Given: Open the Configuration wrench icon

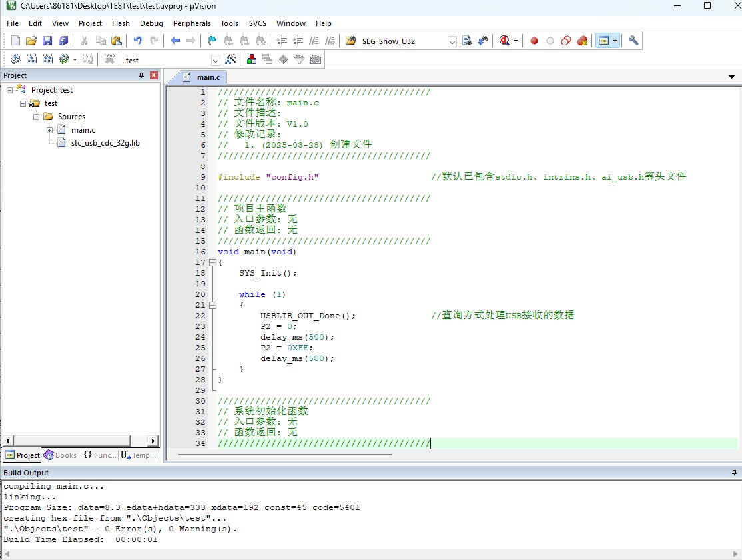Looking at the screenshot, I should (633, 41).
